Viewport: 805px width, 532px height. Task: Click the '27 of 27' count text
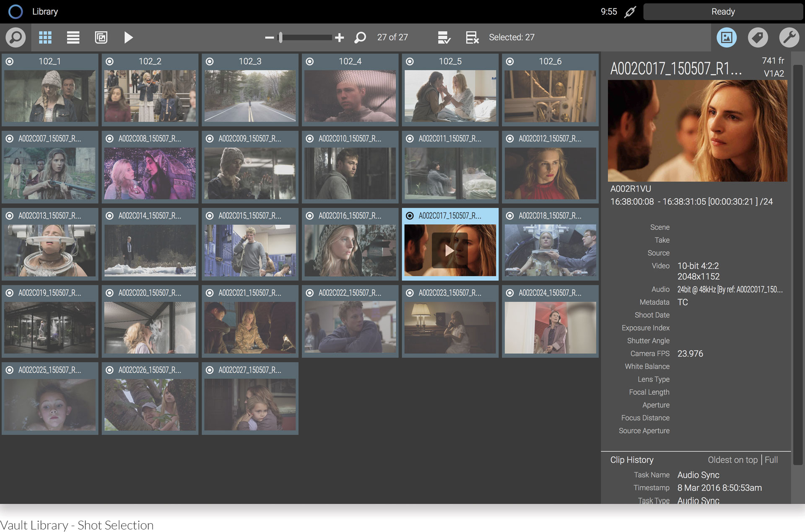coord(392,37)
